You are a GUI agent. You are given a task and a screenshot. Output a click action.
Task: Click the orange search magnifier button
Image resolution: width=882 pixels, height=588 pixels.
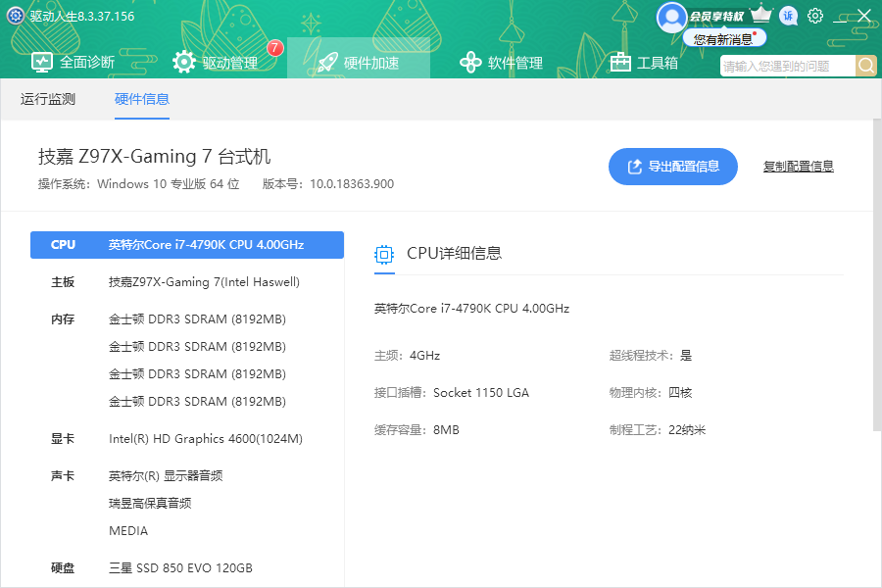(866, 66)
